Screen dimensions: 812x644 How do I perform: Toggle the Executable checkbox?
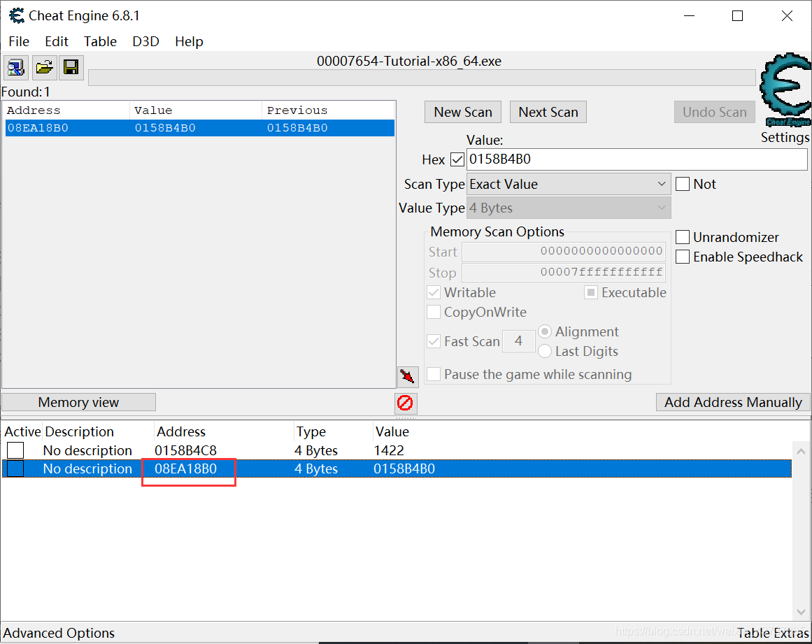[x=591, y=292]
